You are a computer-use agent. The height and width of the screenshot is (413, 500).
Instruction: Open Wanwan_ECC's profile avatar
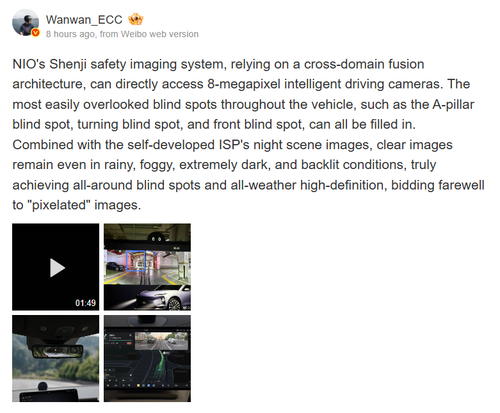25,23
